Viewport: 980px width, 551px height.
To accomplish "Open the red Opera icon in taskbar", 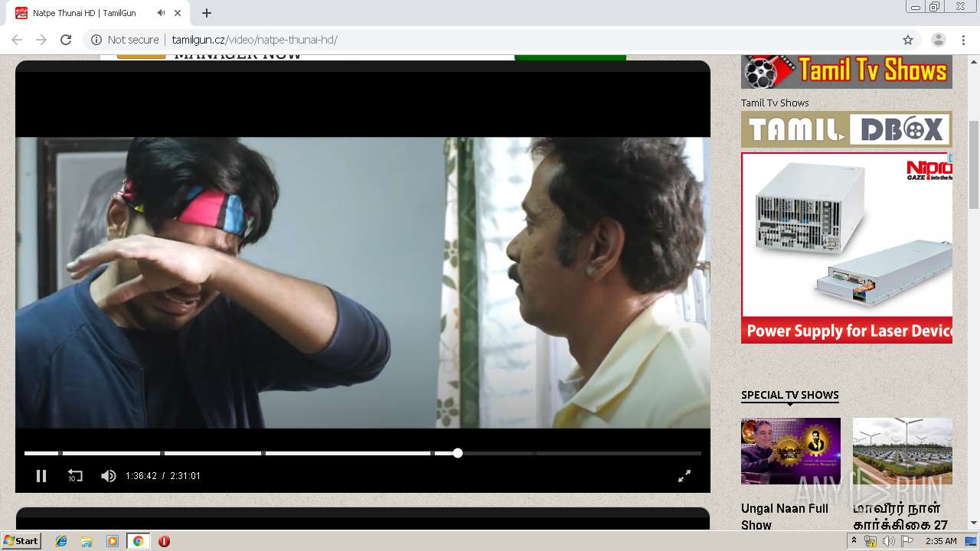I will point(164,541).
